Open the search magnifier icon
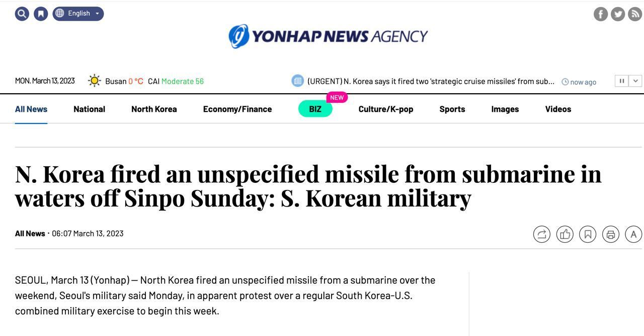Screen dimensions: 644x336 point(22,14)
